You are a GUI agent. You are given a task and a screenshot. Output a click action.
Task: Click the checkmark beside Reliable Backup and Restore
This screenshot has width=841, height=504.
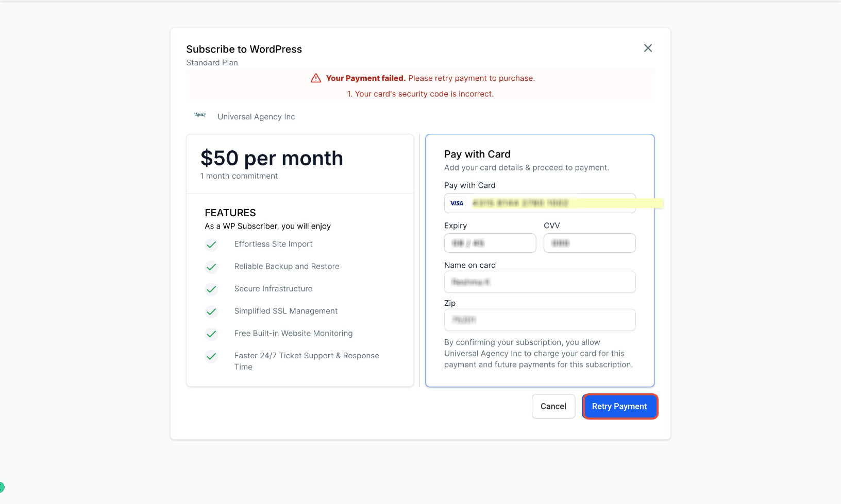point(211,267)
